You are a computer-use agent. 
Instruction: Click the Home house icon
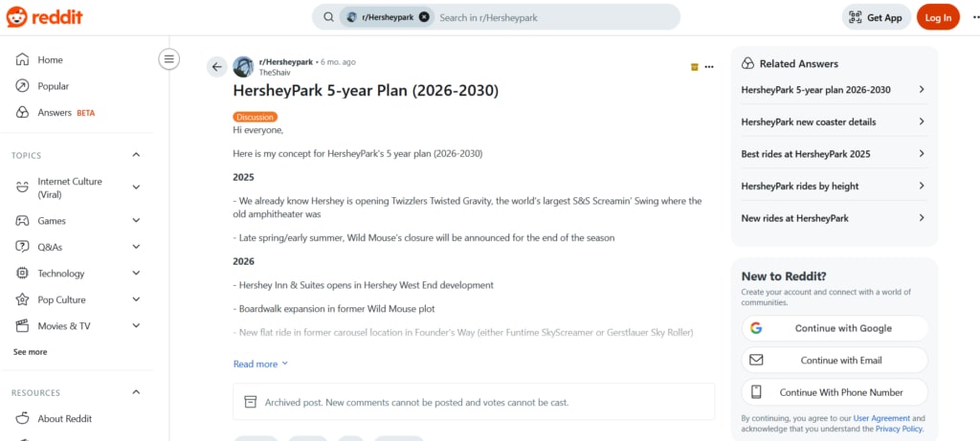(22, 60)
